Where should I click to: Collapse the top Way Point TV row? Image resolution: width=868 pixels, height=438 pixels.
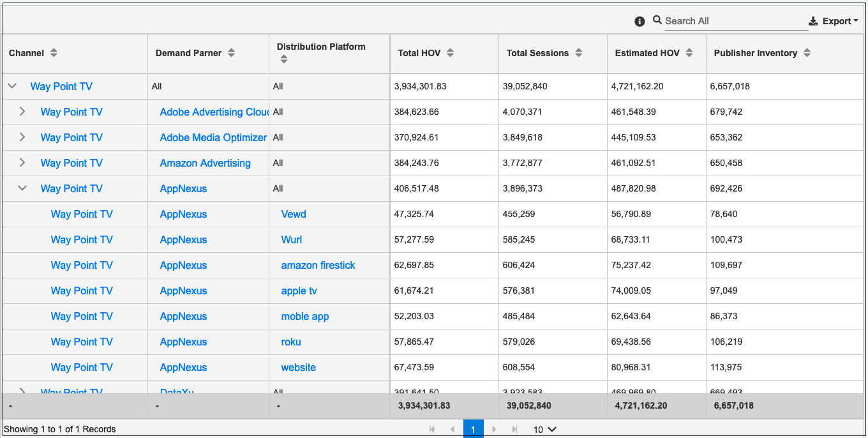tap(11, 86)
